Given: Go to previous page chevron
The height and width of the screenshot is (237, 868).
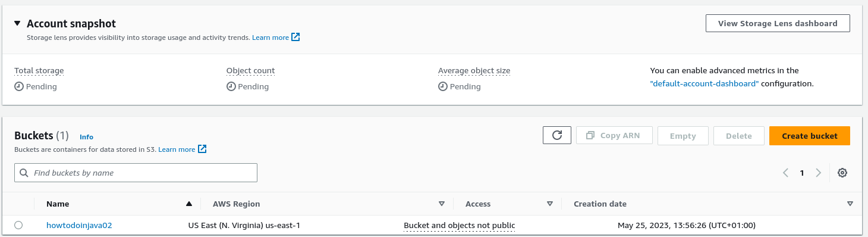Looking at the screenshot, I should click(785, 173).
